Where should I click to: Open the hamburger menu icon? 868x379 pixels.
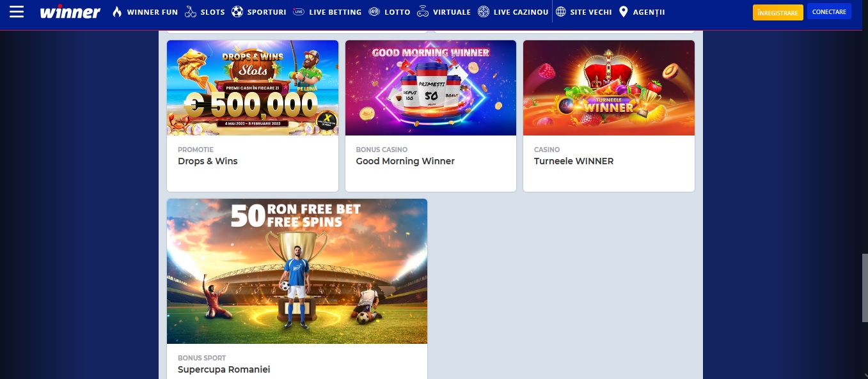click(17, 12)
